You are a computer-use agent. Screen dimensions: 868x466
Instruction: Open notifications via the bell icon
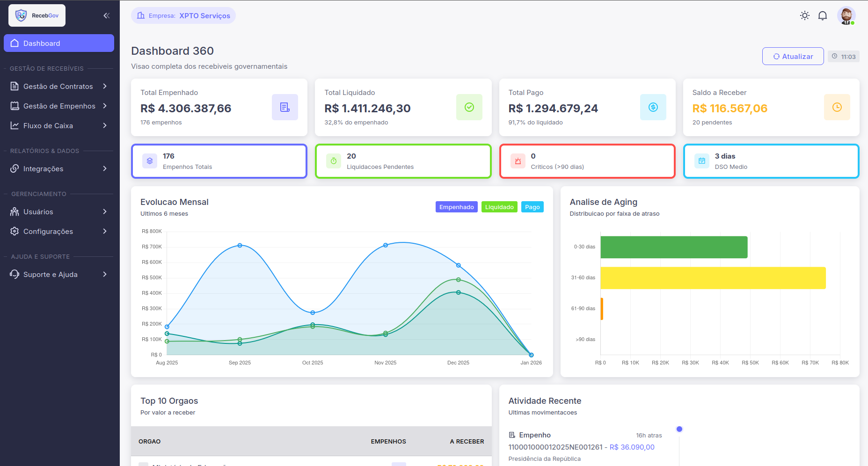823,15
